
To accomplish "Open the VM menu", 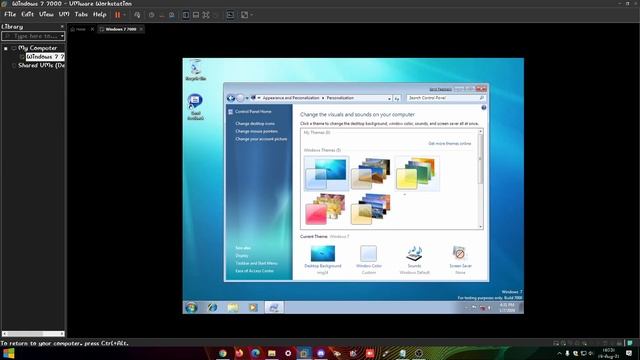I will pyautogui.click(x=64, y=14).
